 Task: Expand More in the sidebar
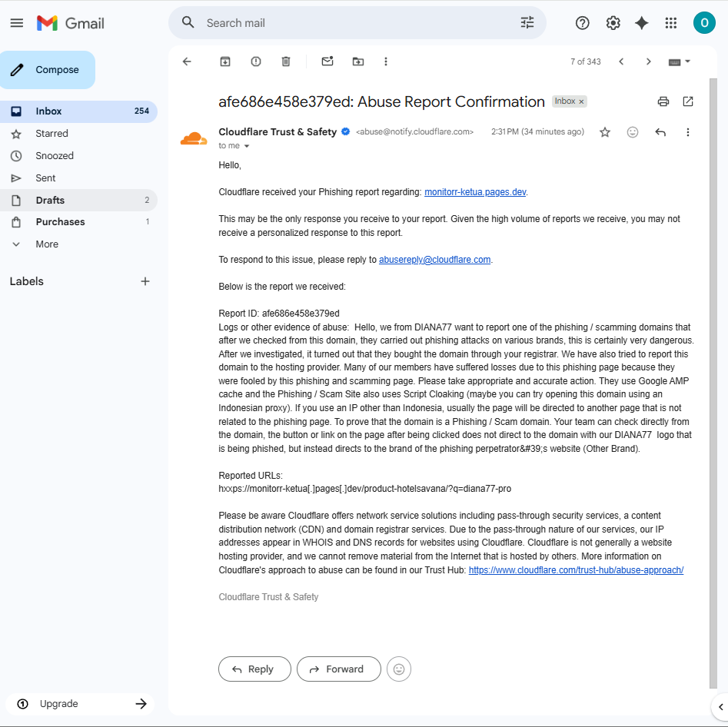[47, 244]
